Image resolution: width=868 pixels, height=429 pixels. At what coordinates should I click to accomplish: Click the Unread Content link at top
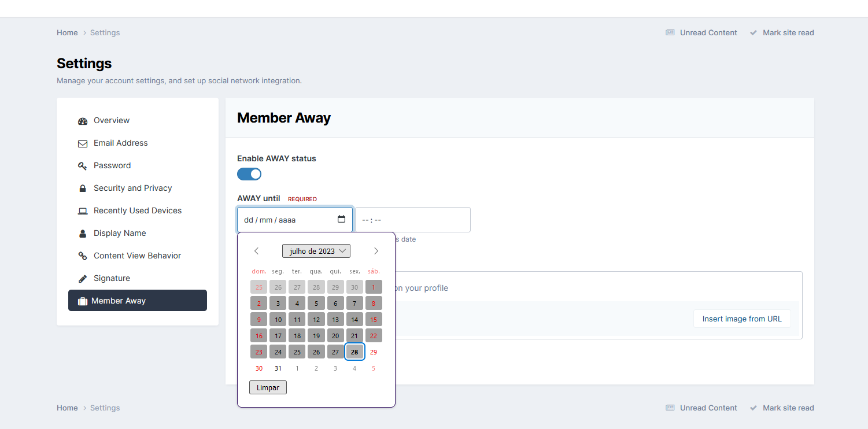pyautogui.click(x=708, y=33)
